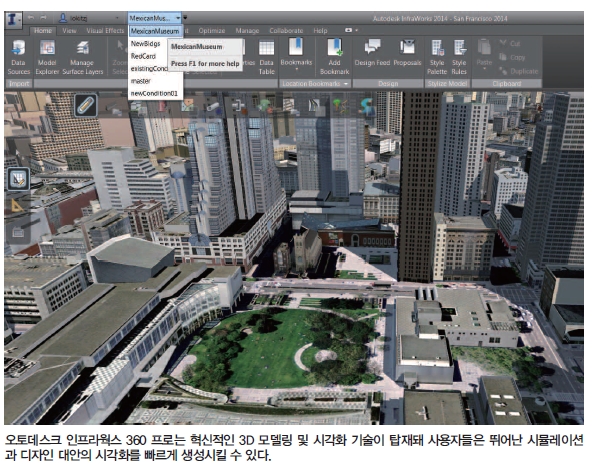Switch to the Visual Effects tab

[105, 31]
